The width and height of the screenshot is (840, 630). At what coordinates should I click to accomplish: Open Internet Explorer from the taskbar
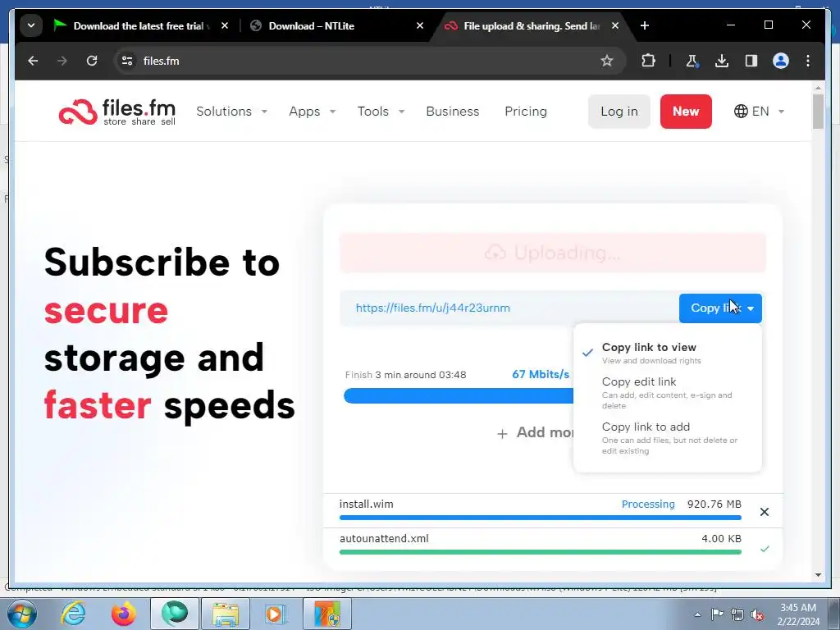point(73,614)
